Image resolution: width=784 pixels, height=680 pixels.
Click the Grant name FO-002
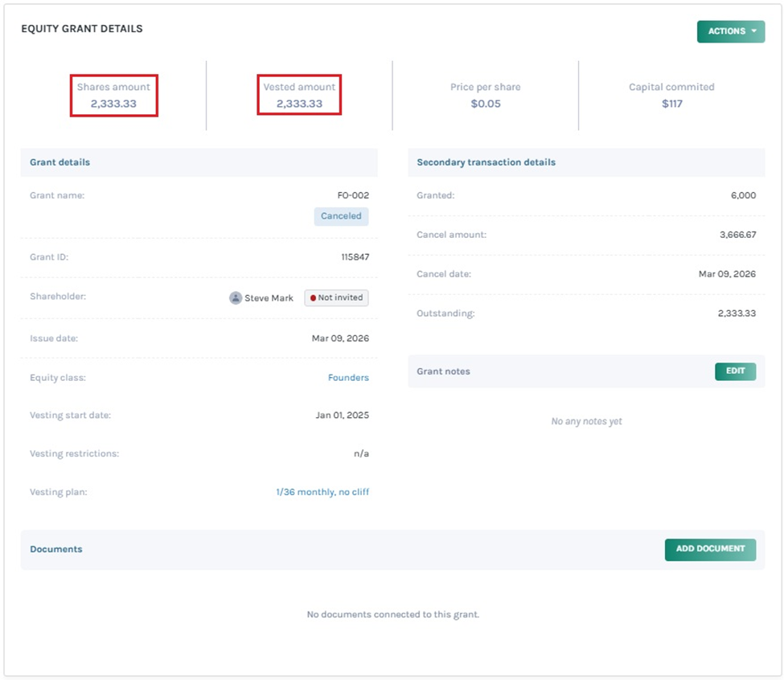pyautogui.click(x=353, y=195)
